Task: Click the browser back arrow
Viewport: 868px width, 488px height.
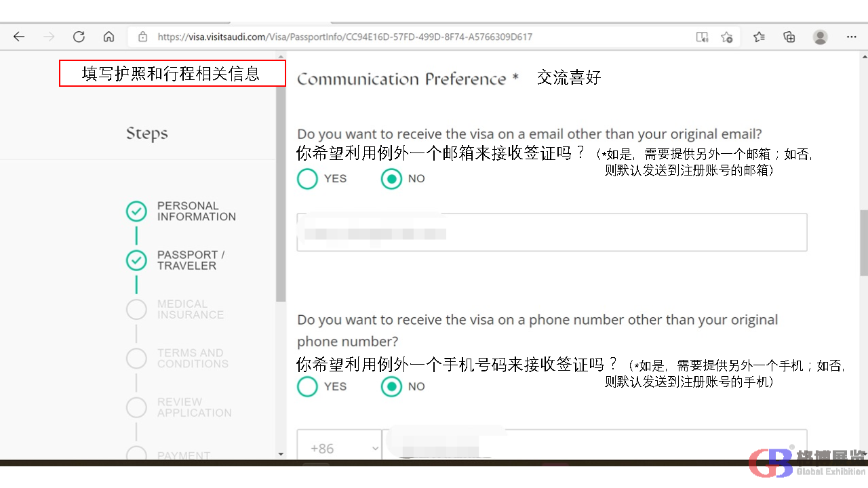Action: (19, 37)
